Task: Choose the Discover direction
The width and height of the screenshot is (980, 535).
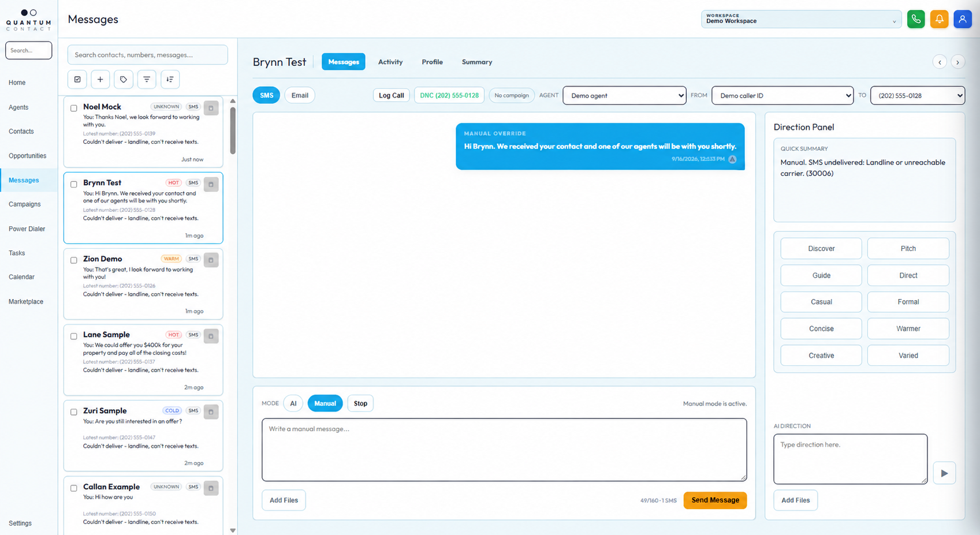Action: click(821, 249)
